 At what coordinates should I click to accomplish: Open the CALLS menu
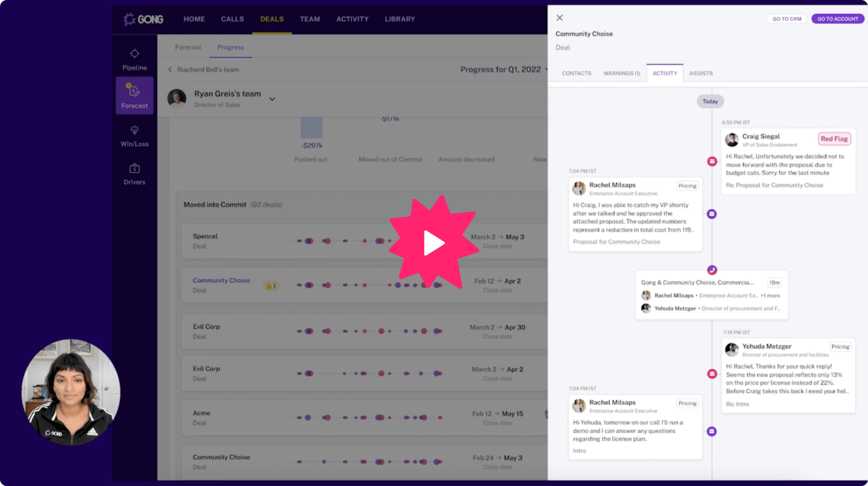click(233, 19)
